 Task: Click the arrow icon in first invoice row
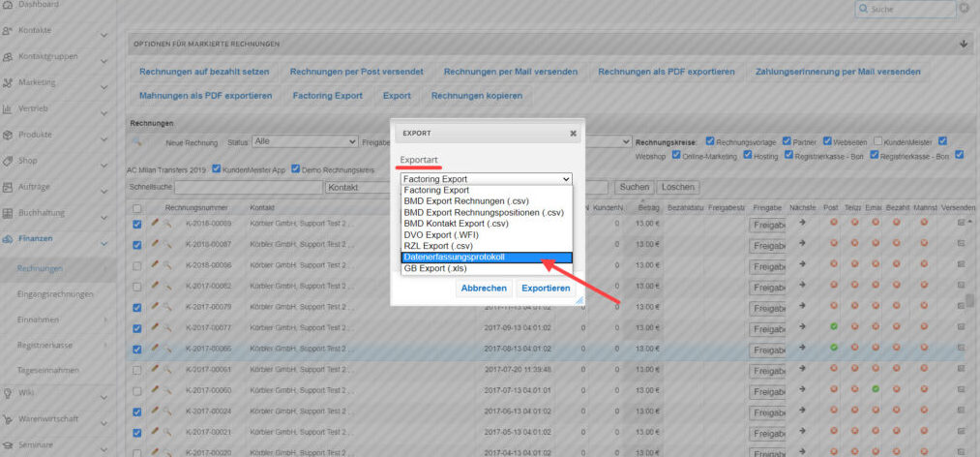click(803, 223)
